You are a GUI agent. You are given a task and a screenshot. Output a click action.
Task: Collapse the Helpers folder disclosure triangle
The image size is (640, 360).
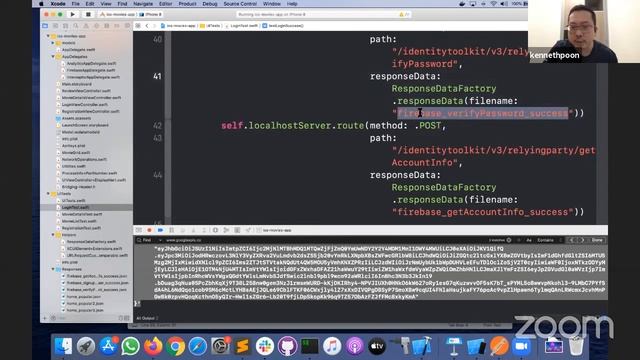53,235
